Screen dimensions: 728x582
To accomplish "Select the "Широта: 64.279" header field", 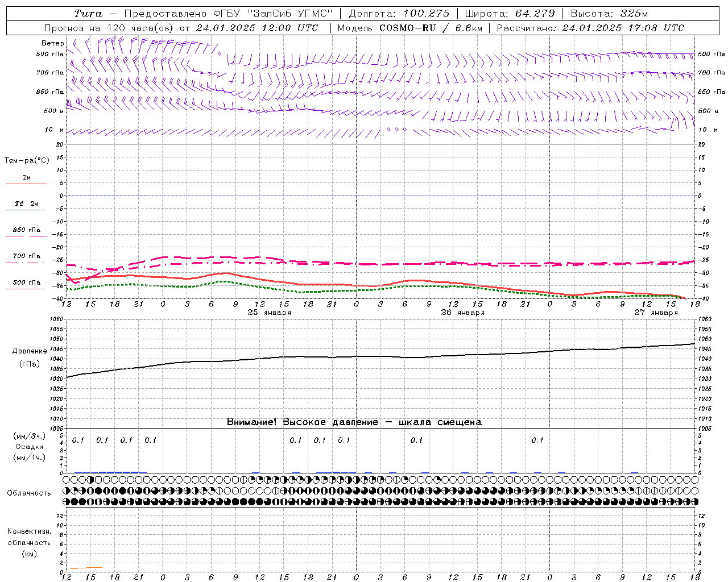I will click(x=510, y=14).
